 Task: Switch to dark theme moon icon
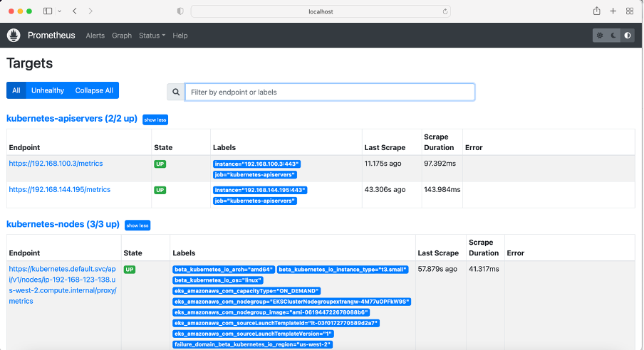click(x=613, y=36)
